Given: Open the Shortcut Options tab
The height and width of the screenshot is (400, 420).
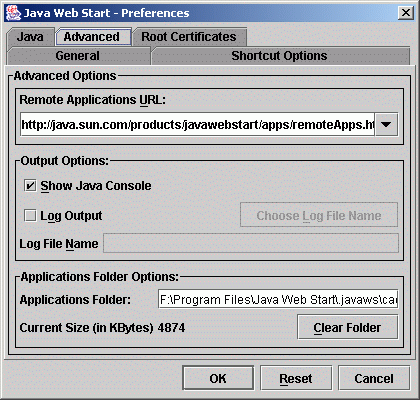Looking at the screenshot, I should click(280, 56).
